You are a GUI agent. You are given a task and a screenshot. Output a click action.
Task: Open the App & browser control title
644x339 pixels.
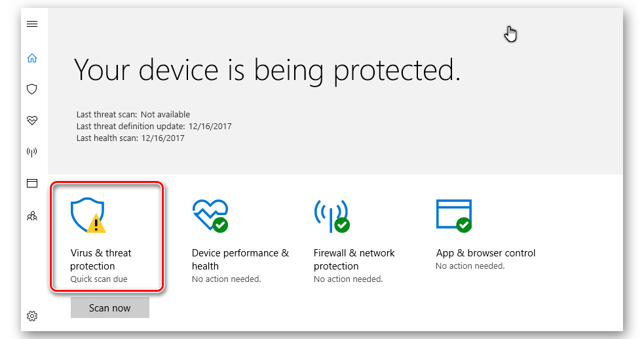485,253
